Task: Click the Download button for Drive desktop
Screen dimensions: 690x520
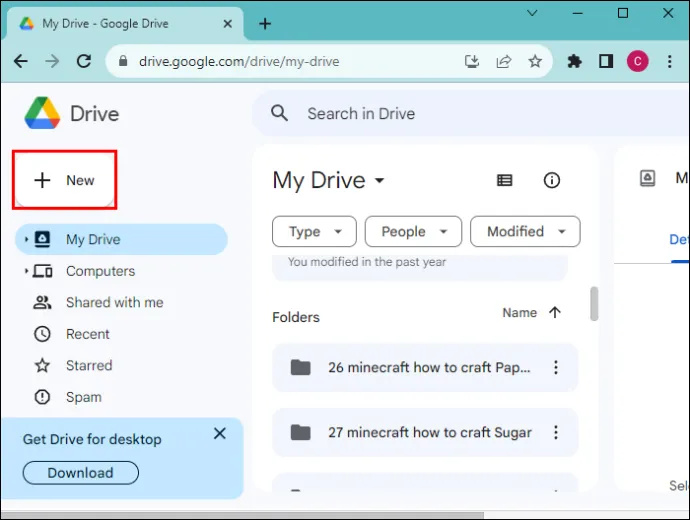Action: [81, 473]
